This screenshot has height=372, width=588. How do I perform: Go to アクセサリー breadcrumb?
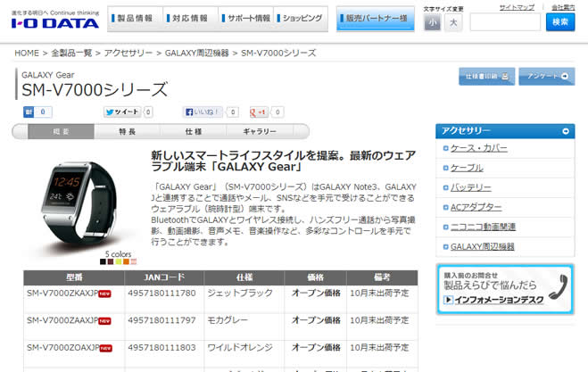(x=128, y=54)
